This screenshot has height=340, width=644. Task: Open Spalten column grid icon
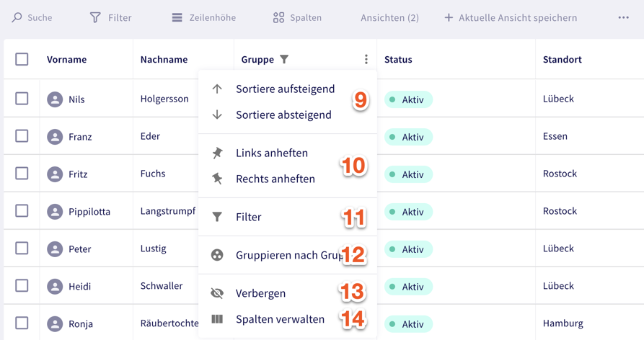coord(278,17)
